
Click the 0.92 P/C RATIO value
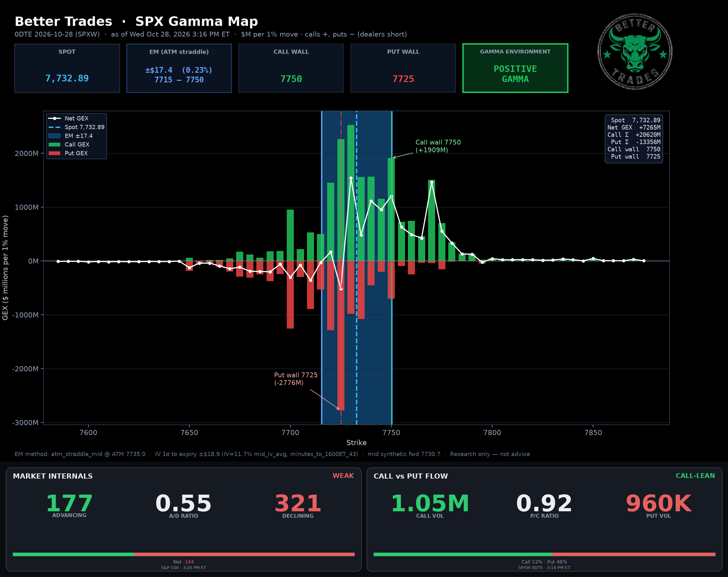click(544, 504)
